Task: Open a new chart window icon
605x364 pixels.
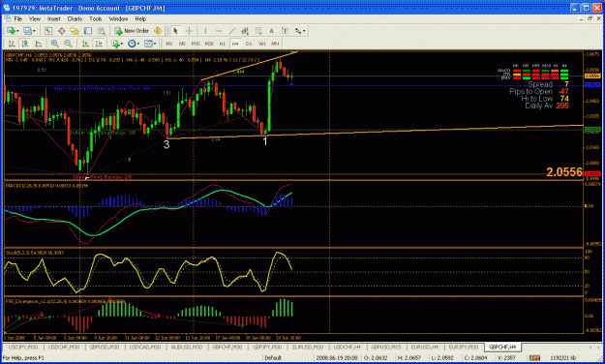Action: point(11,31)
